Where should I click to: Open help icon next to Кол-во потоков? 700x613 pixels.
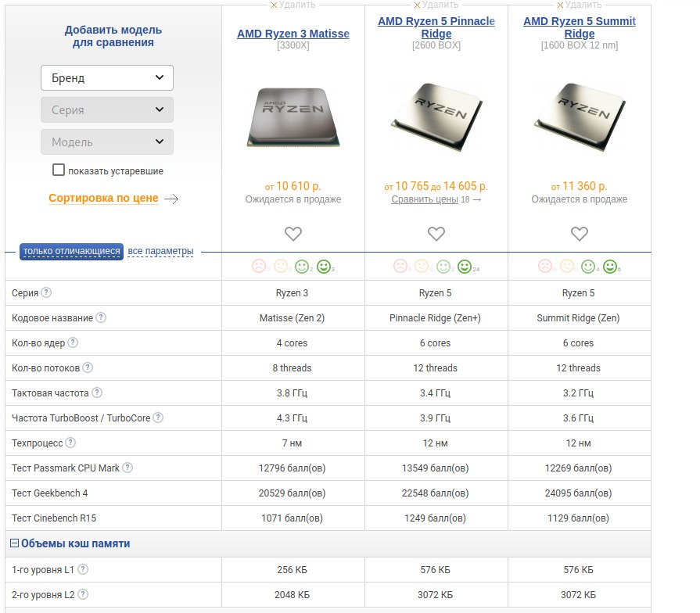[88, 367]
